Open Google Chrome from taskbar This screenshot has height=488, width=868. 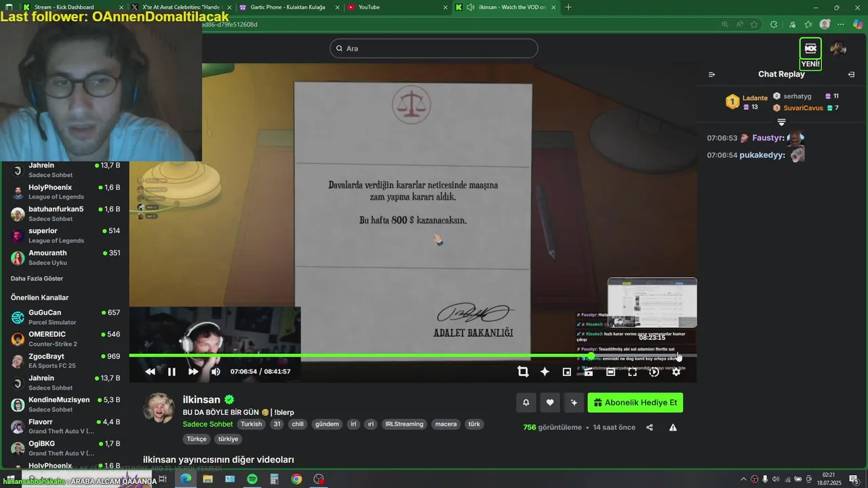[x=296, y=479]
